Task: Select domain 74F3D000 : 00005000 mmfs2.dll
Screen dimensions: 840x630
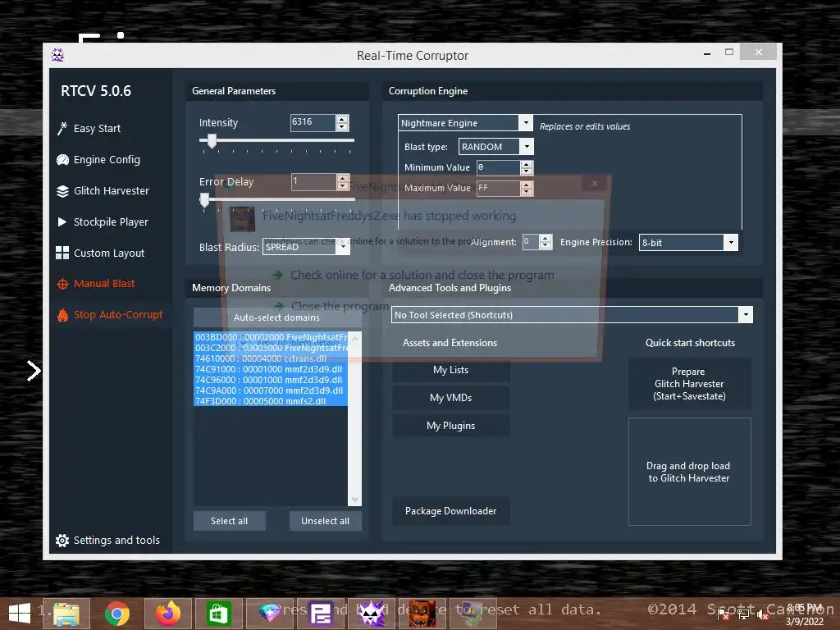Action: [x=271, y=401]
